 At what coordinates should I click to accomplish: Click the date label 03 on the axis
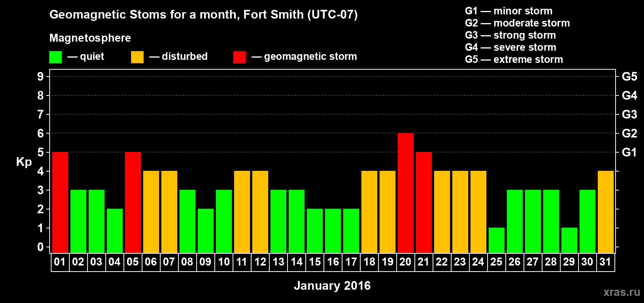[96, 262]
